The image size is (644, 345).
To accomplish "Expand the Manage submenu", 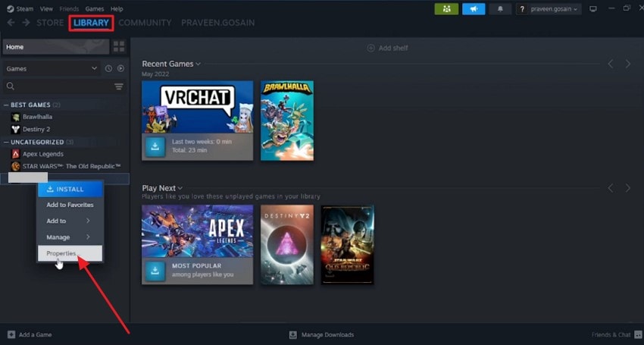I will pos(70,237).
